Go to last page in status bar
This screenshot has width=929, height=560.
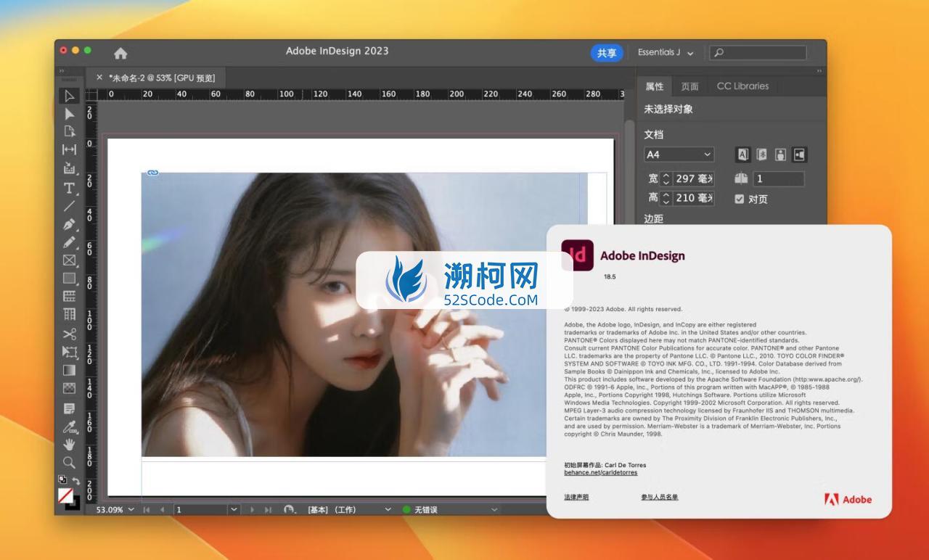(x=268, y=509)
